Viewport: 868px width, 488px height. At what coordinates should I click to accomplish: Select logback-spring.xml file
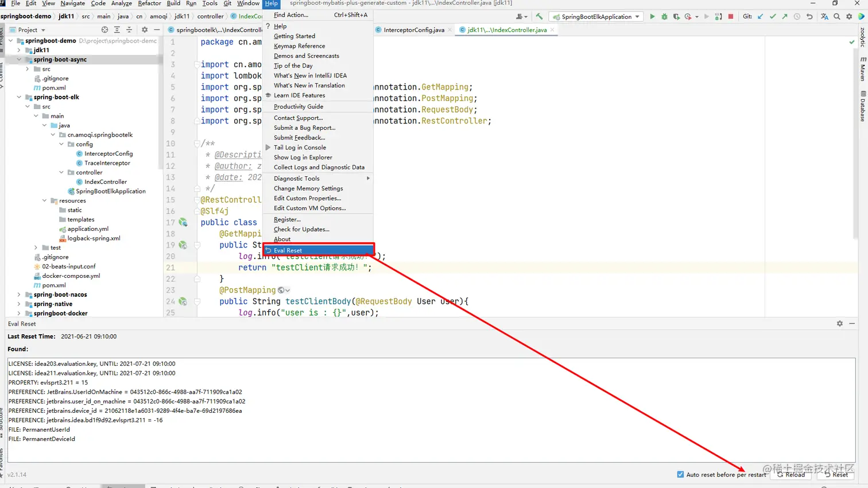coord(94,238)
